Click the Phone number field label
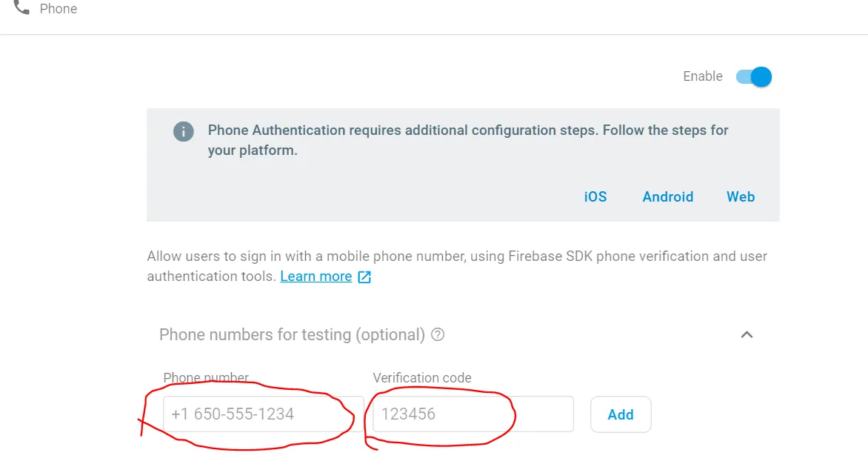The image size is (868, 467). (206, 378)
